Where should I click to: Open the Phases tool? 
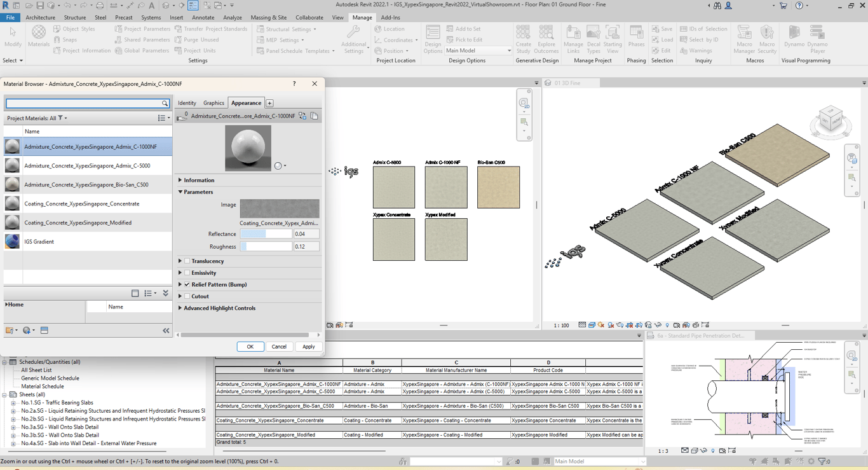tap(636, 37)
